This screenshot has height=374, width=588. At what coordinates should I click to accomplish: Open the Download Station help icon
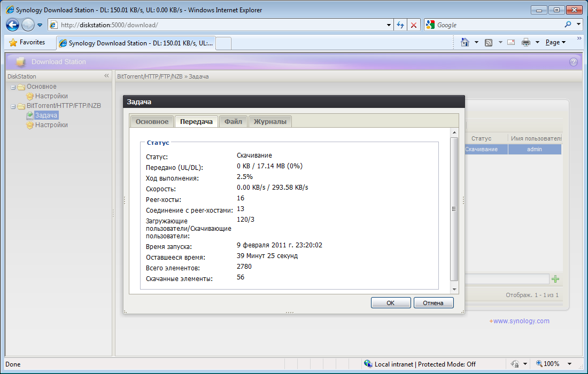coord(574,62)
